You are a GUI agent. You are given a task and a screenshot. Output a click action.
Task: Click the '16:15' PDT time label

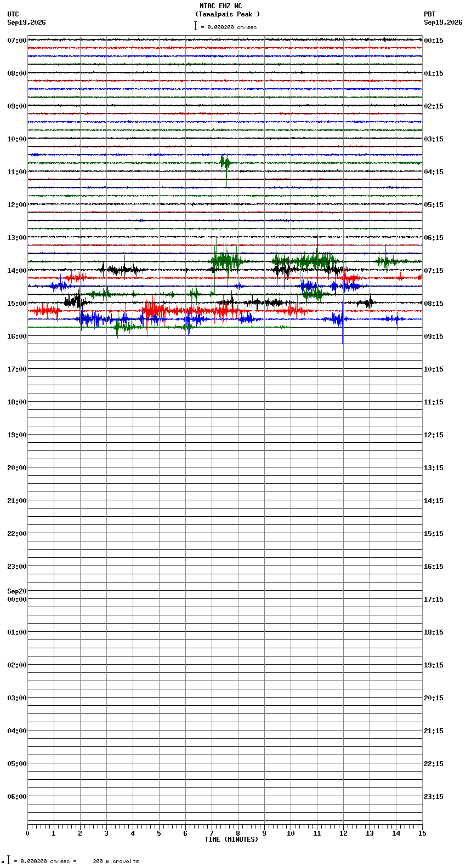coord(434,567)
